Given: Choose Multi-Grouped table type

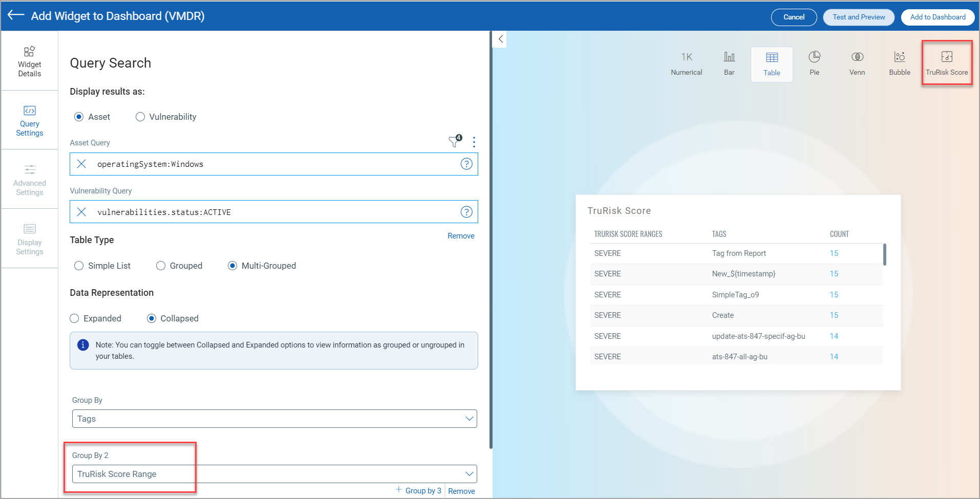Looking at the screenshot, I should tap(232, 266).
